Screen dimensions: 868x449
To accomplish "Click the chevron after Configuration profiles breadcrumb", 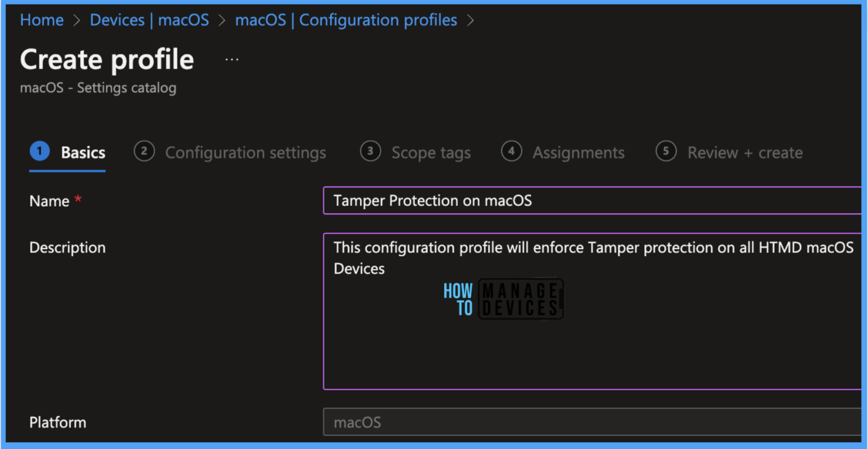I will (x=471, y=20).
